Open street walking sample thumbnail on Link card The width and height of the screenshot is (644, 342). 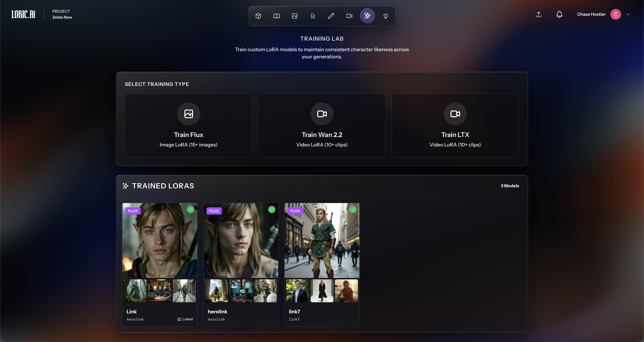(x=184, y=291)
